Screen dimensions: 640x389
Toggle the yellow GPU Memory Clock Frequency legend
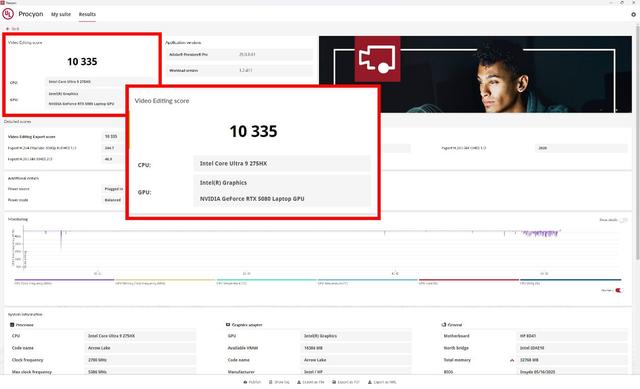point(165,280)
